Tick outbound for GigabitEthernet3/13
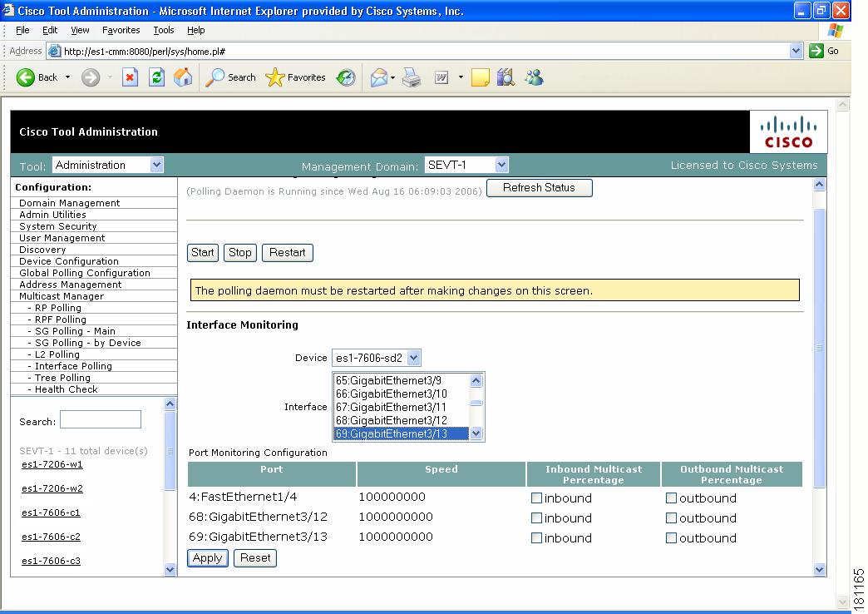 pos(671,538)
